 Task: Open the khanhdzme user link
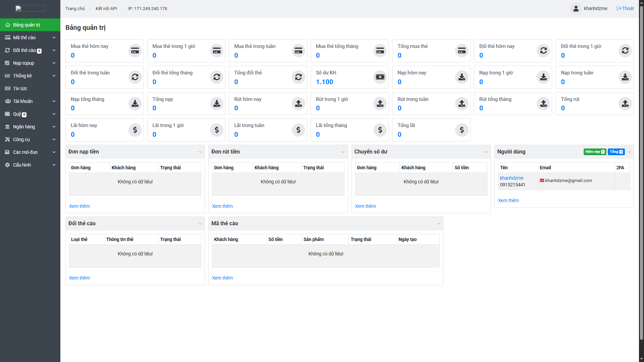512,178
